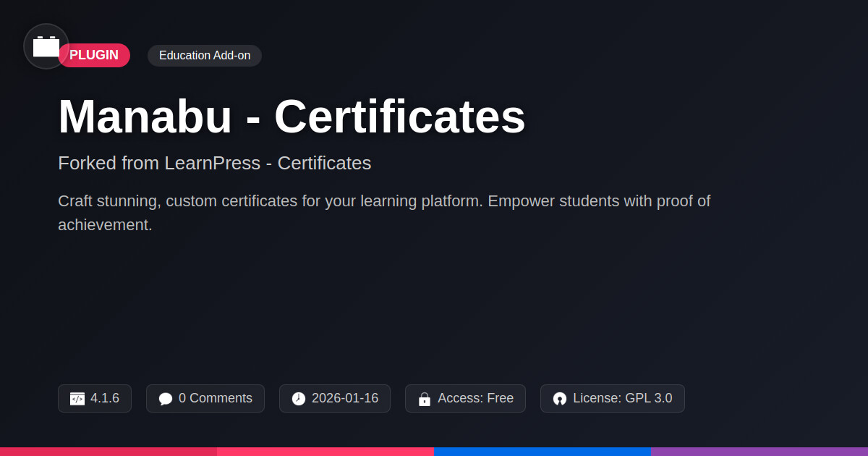868x456 pixels.
Task: Click the Access: Free label
Action: 475,398
